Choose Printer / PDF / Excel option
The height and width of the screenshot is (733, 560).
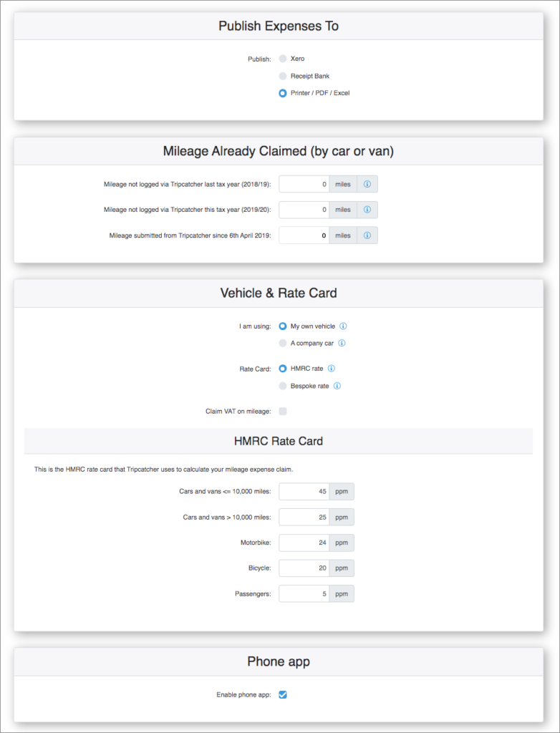(283, 93)
